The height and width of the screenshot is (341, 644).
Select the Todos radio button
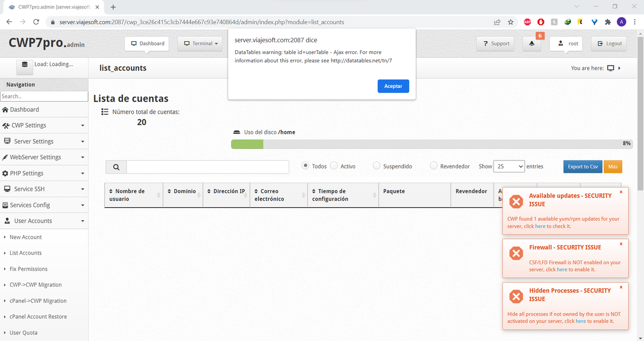pos(305,165)
